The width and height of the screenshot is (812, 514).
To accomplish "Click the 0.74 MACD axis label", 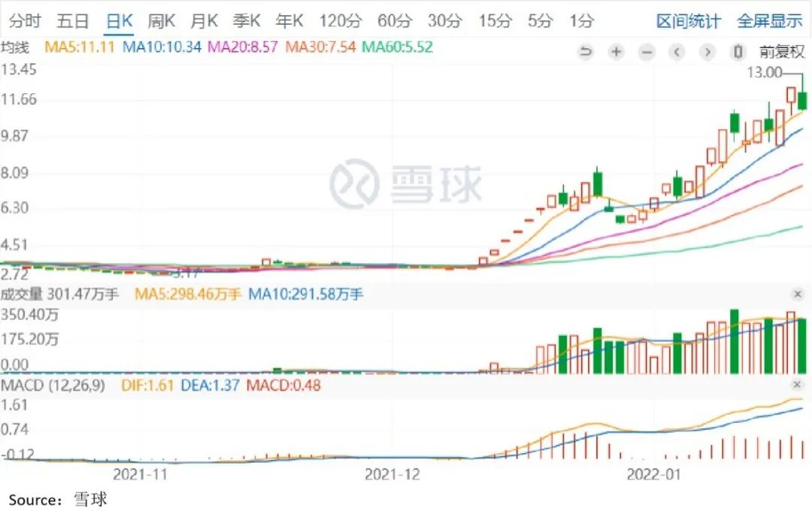I will [14, 429].
